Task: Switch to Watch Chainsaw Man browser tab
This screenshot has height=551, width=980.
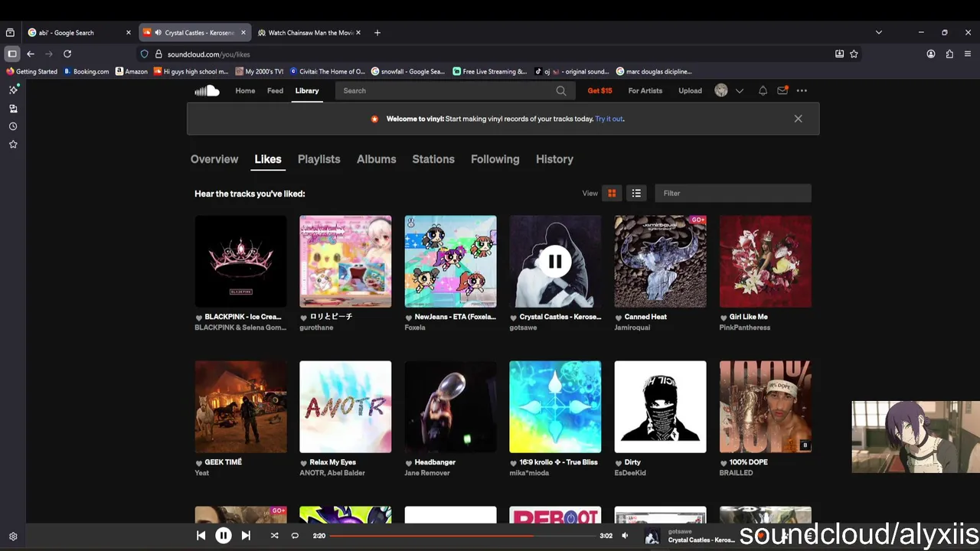Action: point(309,33)
